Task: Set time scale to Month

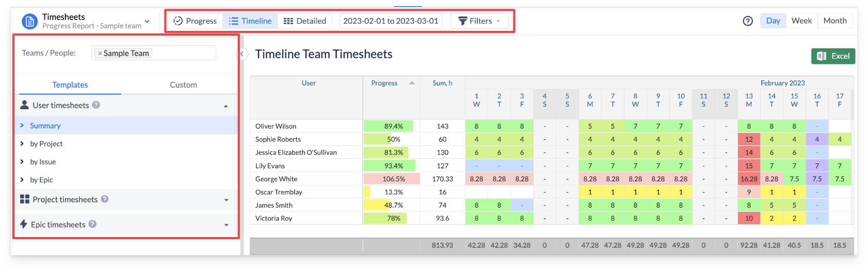Action: tap(834, 21)
